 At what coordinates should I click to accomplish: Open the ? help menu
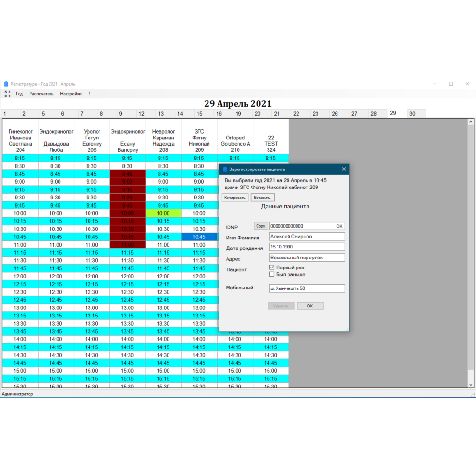[89, 94]
